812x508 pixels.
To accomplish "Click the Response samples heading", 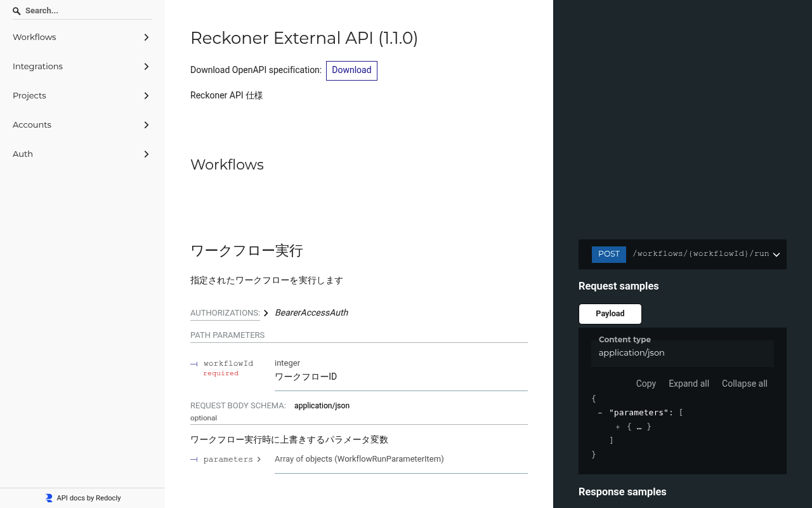I will tap(622, 492).
